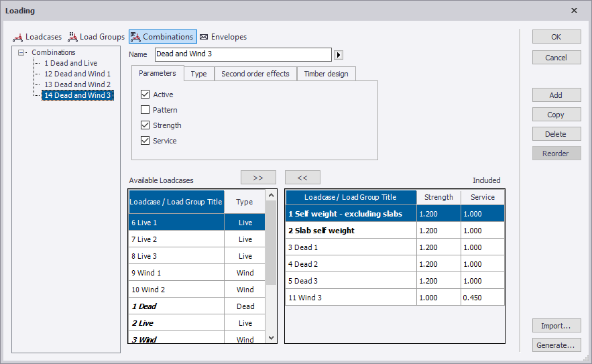Toggle the Active checkbox
Image resolution: width=592 pixels, height=364 pixels.
click(x=145, y=94)
